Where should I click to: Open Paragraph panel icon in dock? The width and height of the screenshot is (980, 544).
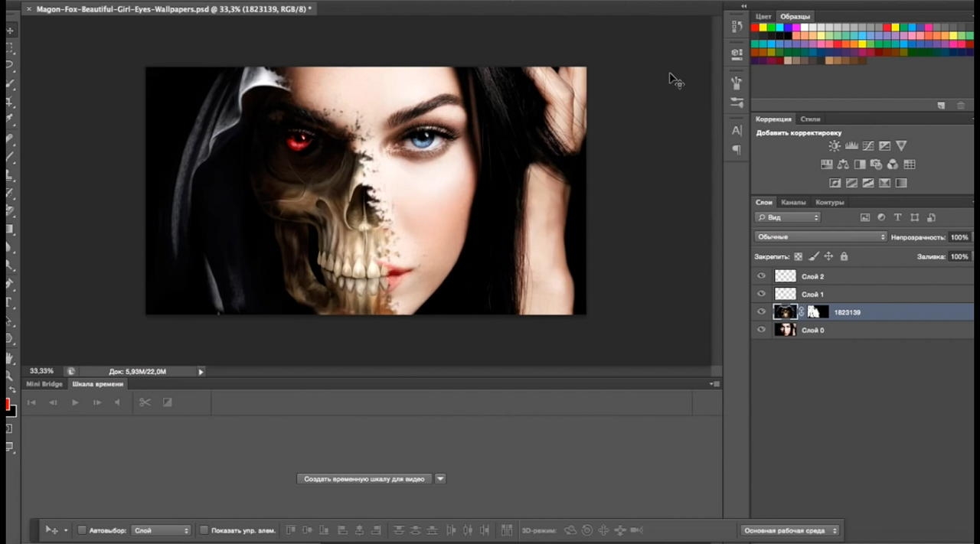(x=737, y=150)
